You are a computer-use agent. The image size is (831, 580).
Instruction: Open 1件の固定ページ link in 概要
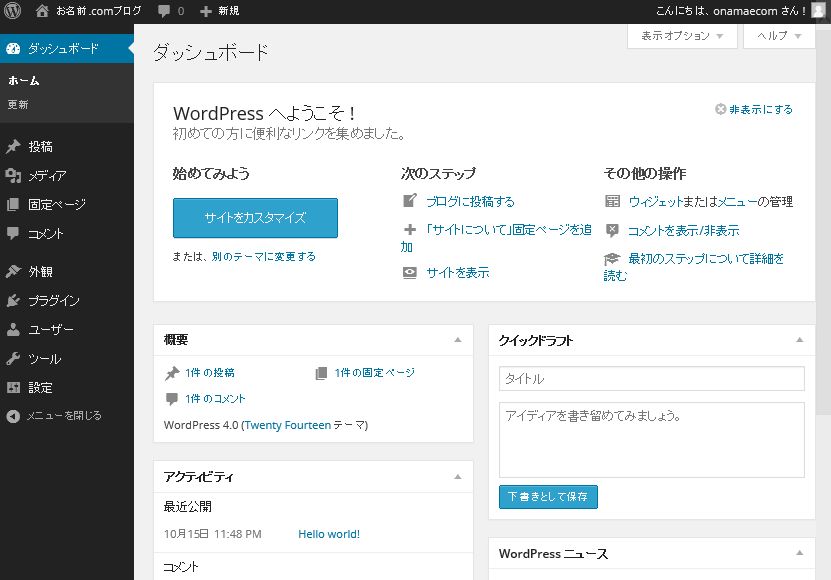click(375, 373)
